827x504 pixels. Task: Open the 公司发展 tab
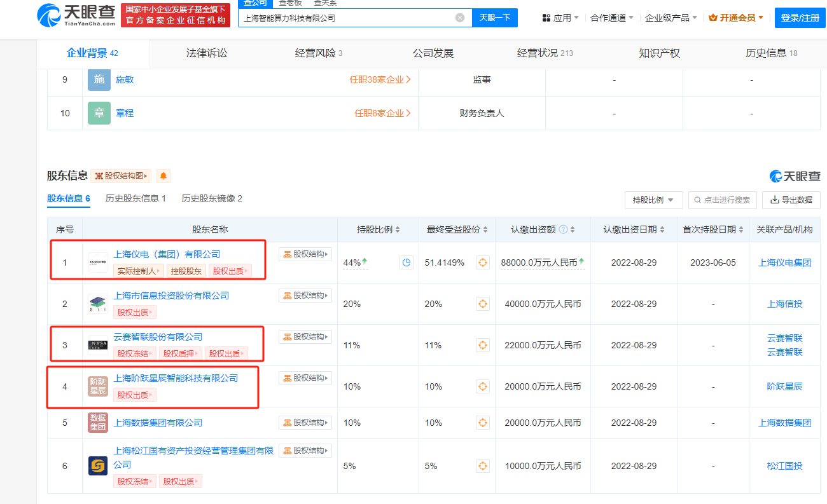(x=433, y=53)
